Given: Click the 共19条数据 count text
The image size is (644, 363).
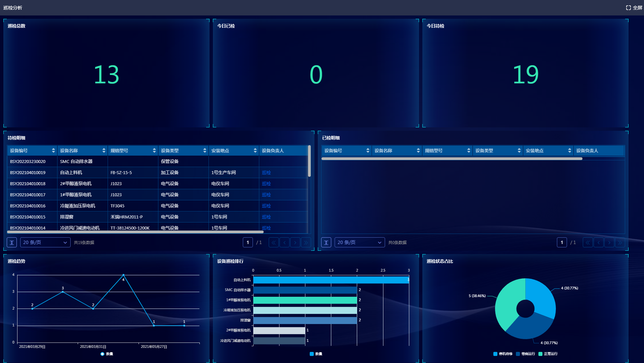Looking at the screenshot, I should click(x=84, y=243).
